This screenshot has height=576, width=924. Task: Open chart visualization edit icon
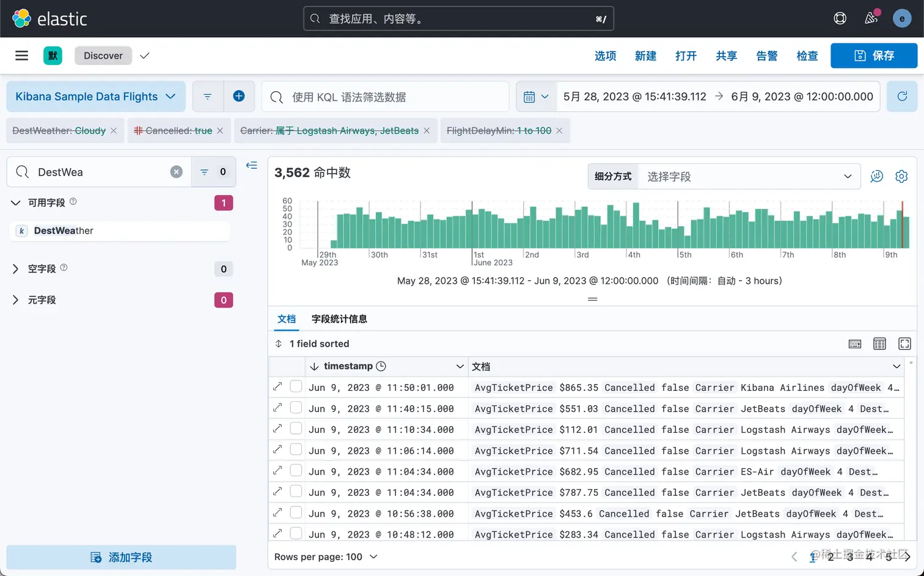tap(877, 176)
